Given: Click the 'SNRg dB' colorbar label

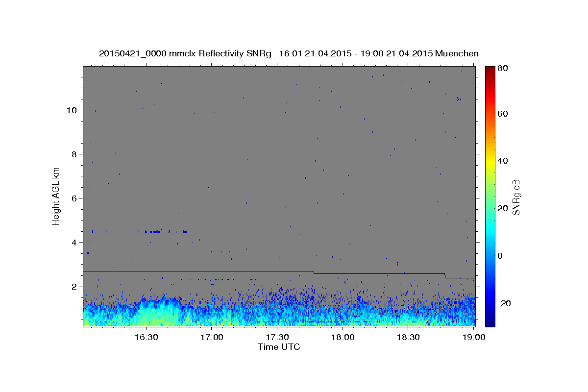Looking at the screenshot, I should point(515,196).
